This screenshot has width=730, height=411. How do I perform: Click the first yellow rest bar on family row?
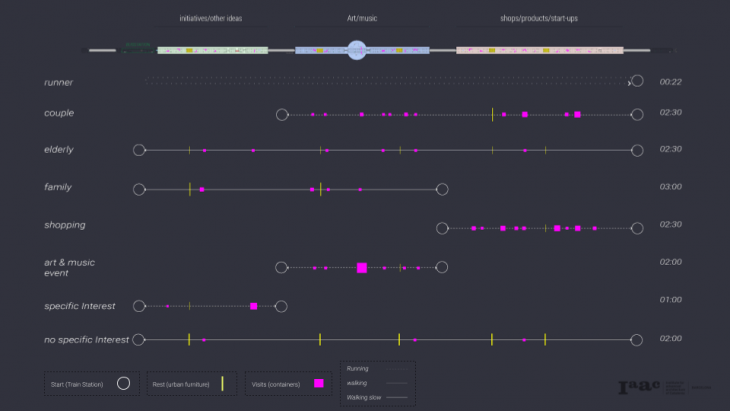(x=189, y=189)
